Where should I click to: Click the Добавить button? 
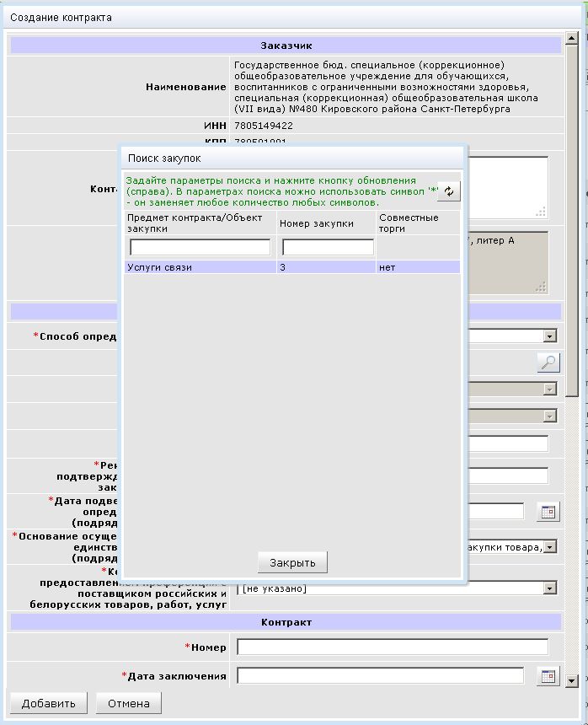pos(49,703)
